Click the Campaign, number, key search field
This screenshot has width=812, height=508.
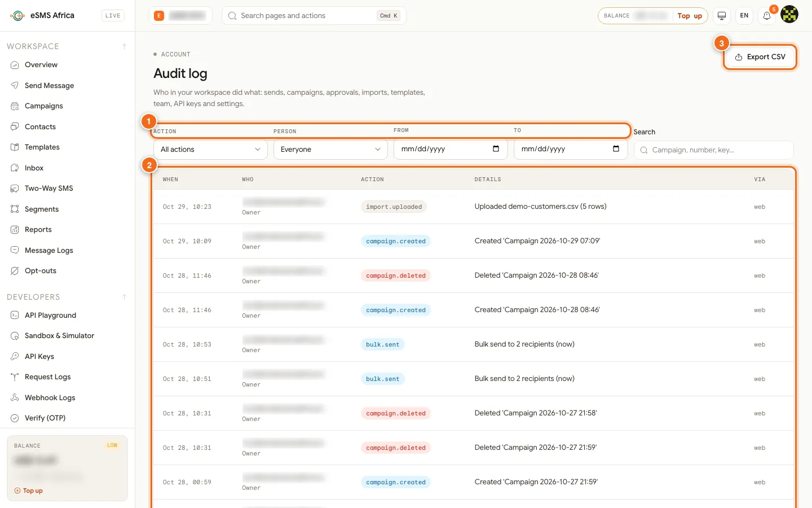click(x=714, y=150)
